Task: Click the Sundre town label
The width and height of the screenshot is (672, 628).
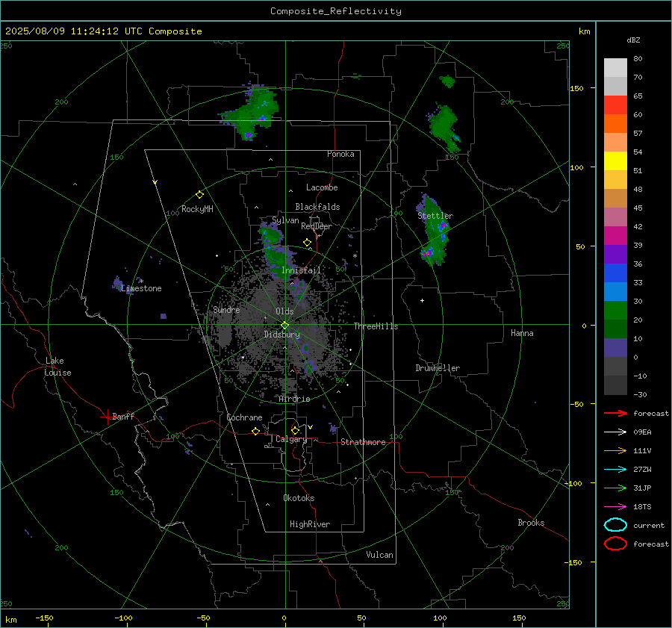Action: pyautogui.click(x=226, y=309)
